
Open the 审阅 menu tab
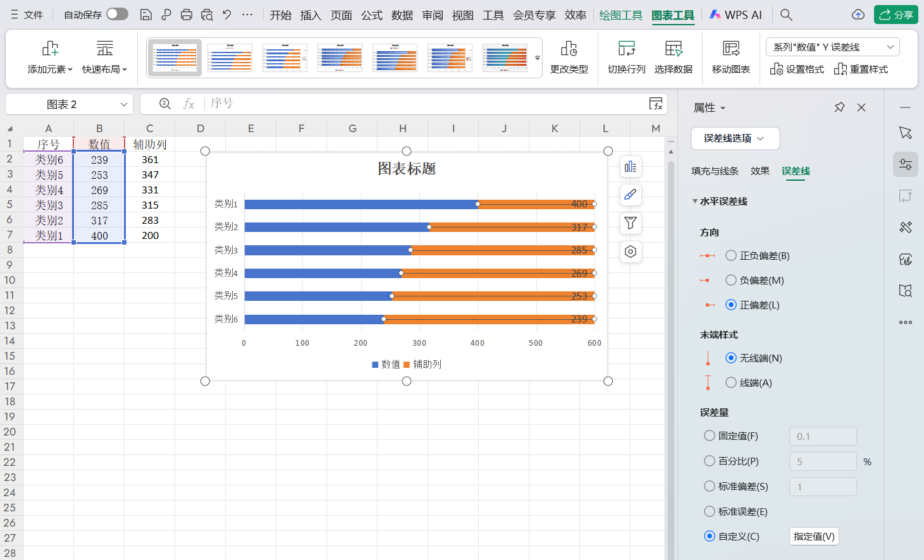click(x=432, y=14)
